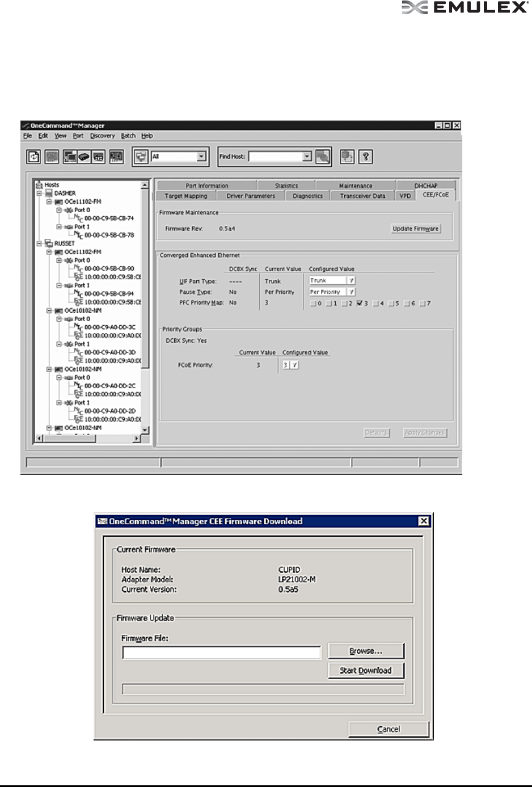Click the Refresh discovery toolbar icon
Viewport: 532px width, 787px height.
(33, 157)
